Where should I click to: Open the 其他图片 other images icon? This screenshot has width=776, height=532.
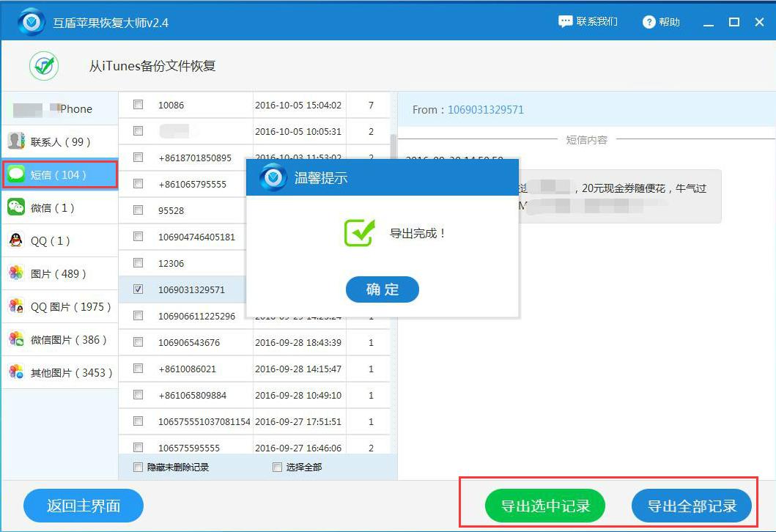tap(16, 372)
